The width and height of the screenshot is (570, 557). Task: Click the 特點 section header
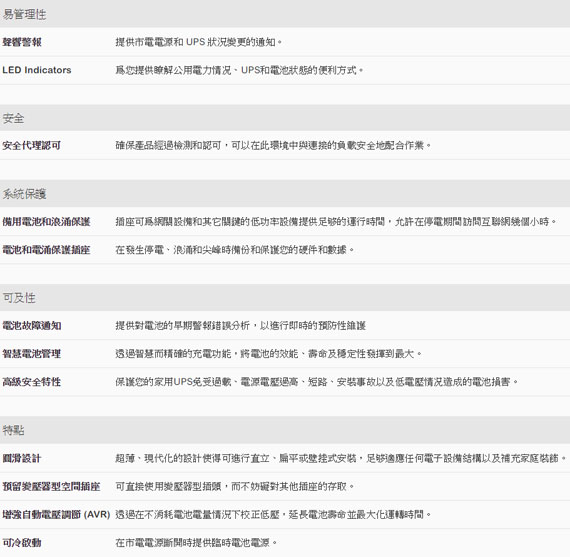click(x=13, y=430)
